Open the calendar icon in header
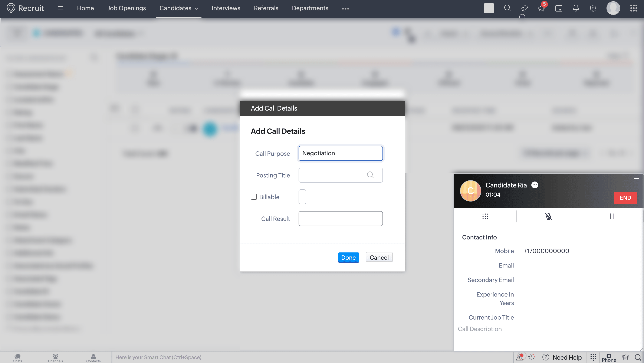This screenshot has width=644, height=363. 559,8
